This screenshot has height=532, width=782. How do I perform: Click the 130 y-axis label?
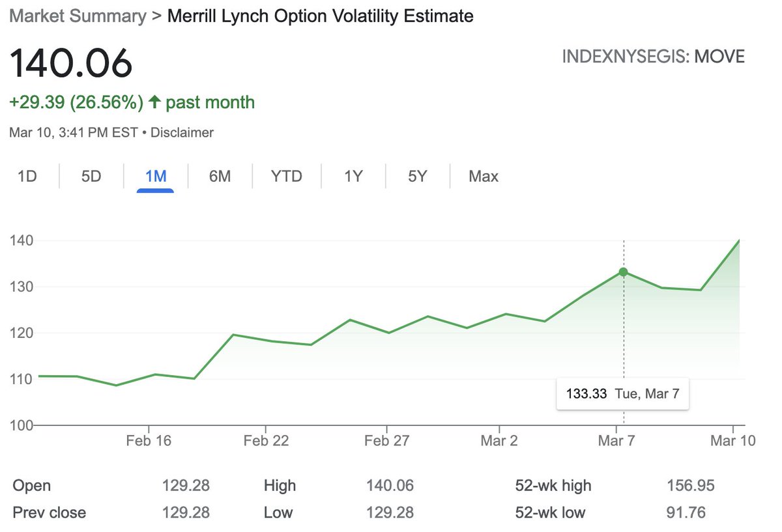click(x=21, y=287)
